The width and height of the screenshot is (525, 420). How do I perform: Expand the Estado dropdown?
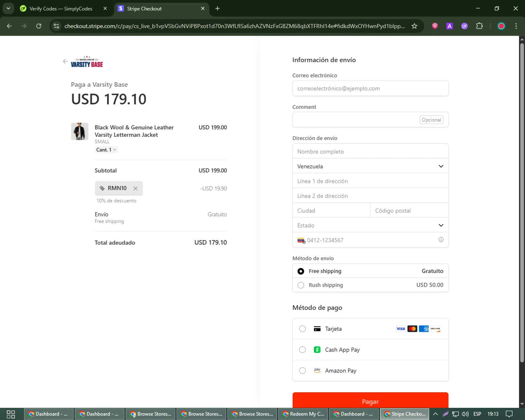pyautogui.click(x=370, y=225)
